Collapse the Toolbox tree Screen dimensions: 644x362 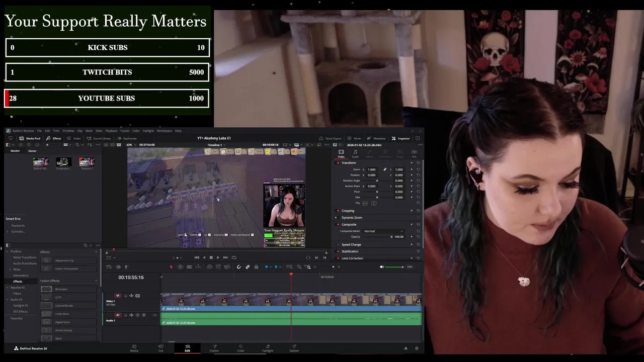coord(8,251)
